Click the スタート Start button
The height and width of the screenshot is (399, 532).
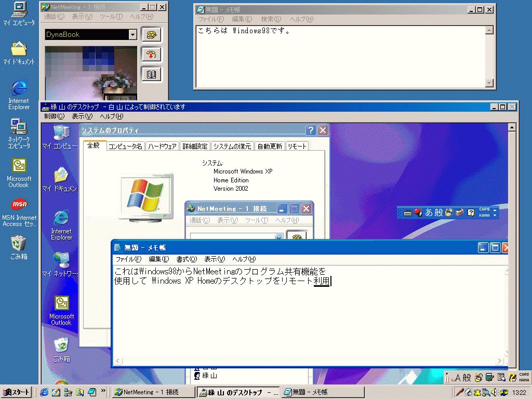(16, 392)
